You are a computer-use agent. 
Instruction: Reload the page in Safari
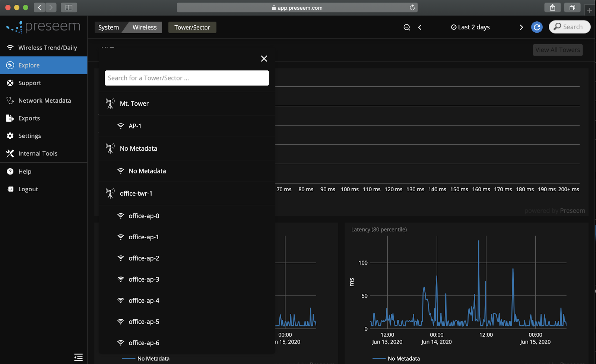(412, 7)
